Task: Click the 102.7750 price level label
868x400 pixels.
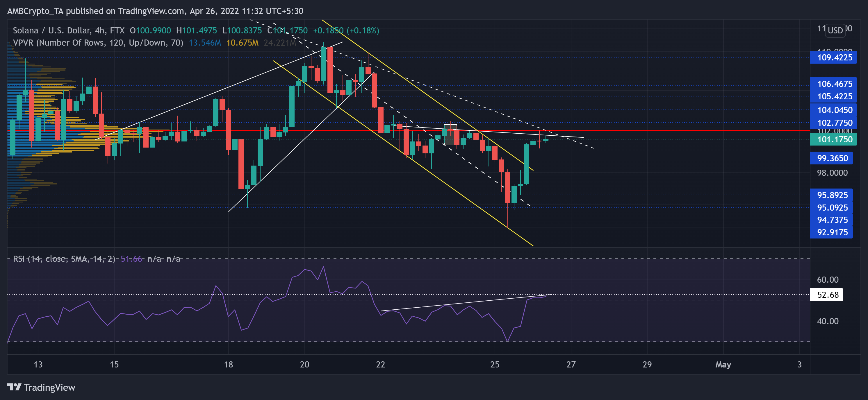Action: point(834,123)
